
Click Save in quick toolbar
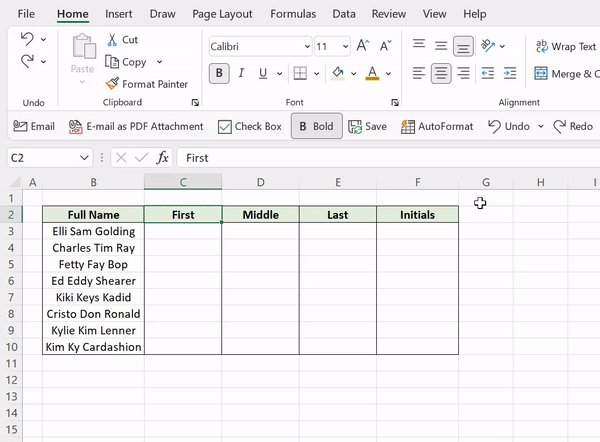tap(367, 126)
